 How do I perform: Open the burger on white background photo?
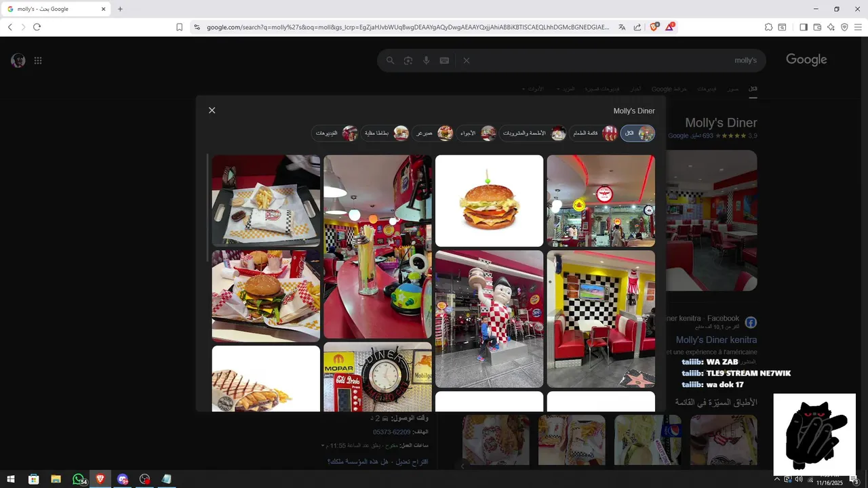(x=489, y=201)
